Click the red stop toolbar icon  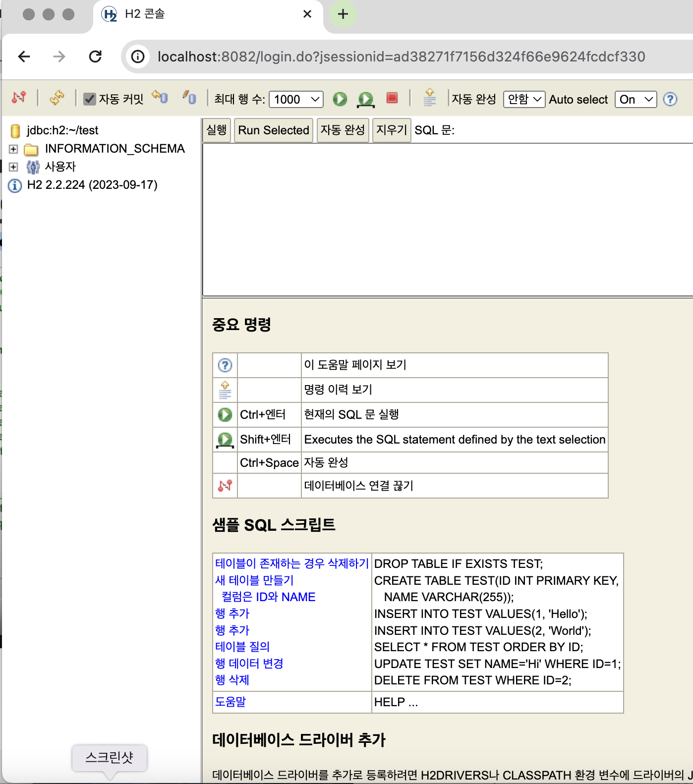[x=392, y=98]
